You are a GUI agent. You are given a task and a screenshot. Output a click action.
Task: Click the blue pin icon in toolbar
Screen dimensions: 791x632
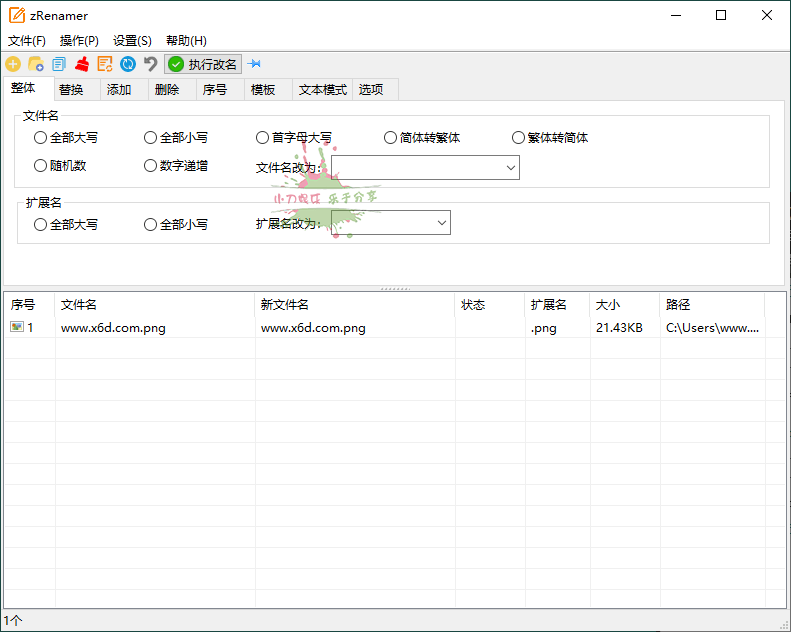[254, 64]
